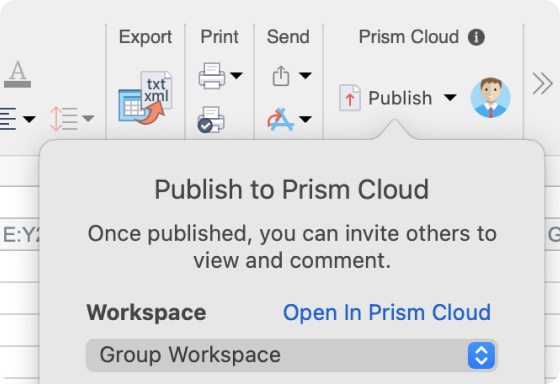Click the text color A icon
Image resolution: width=560 pixels, height=384 pixels.
click(x=18, y=74)
